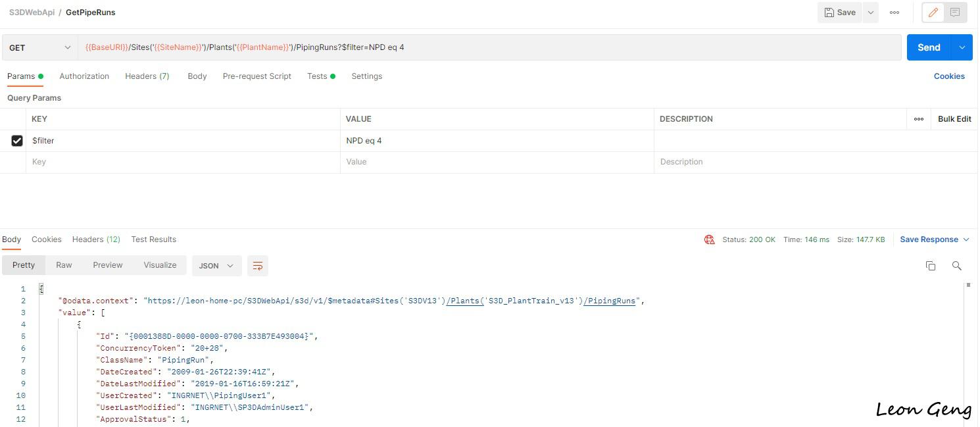Open the three-dot menu beside Save

[x=894, y=13]
